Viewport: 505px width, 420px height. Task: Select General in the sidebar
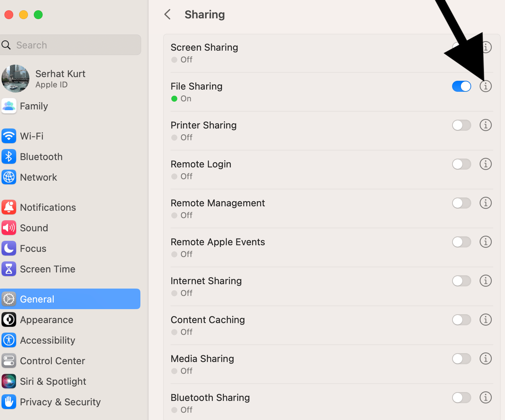coord(70,299)
